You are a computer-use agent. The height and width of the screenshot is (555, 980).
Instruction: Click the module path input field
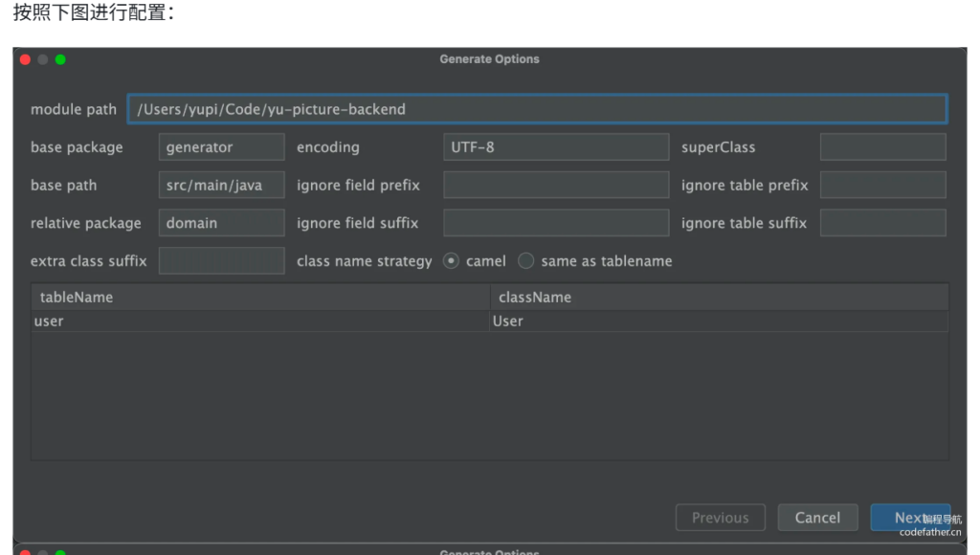click(x=537, y=109)
